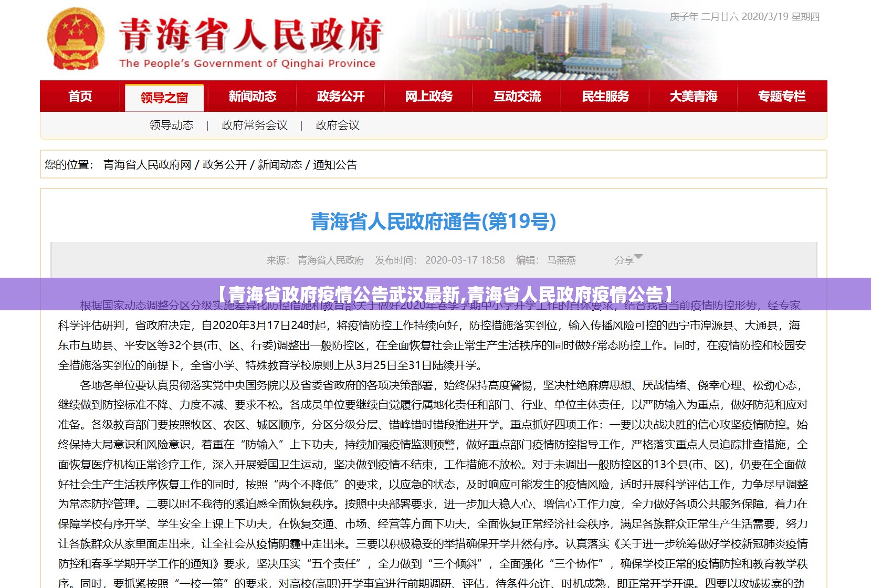Open 政府常务会议 submenu link

[255, 125]
